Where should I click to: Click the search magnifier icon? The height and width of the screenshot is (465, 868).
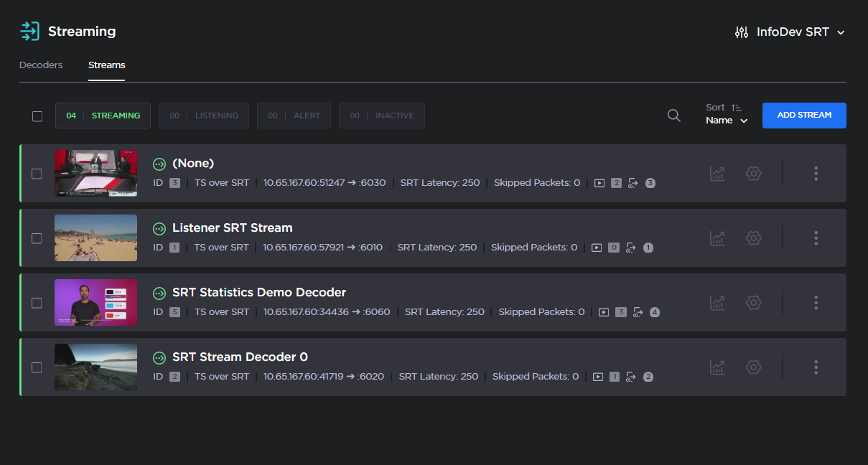(673, 115)
